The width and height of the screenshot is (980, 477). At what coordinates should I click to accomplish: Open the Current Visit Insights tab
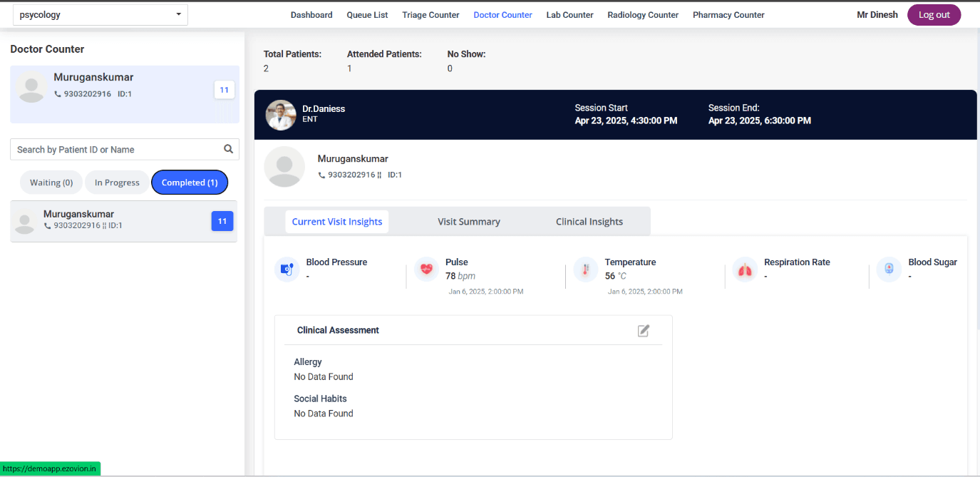tap(337, 222)
